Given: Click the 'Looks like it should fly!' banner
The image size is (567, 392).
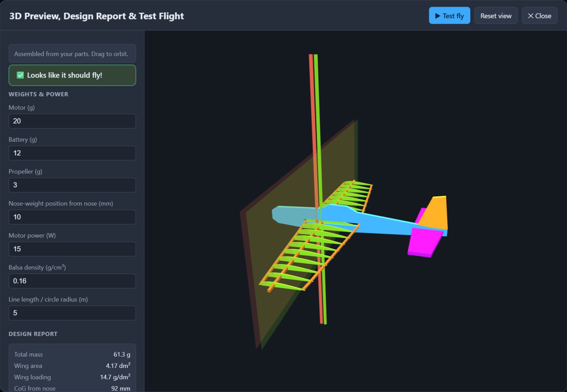Looking at the screenshot, I should pos(72,75).
